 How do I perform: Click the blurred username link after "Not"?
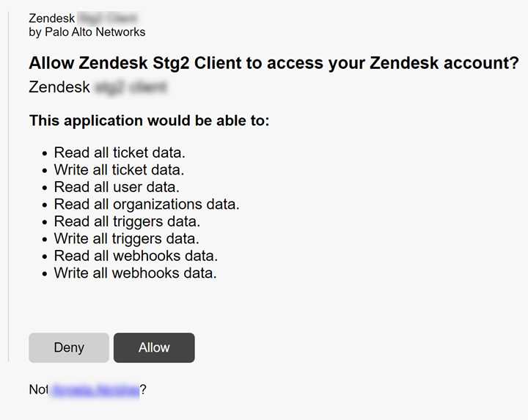pos(94,390)
